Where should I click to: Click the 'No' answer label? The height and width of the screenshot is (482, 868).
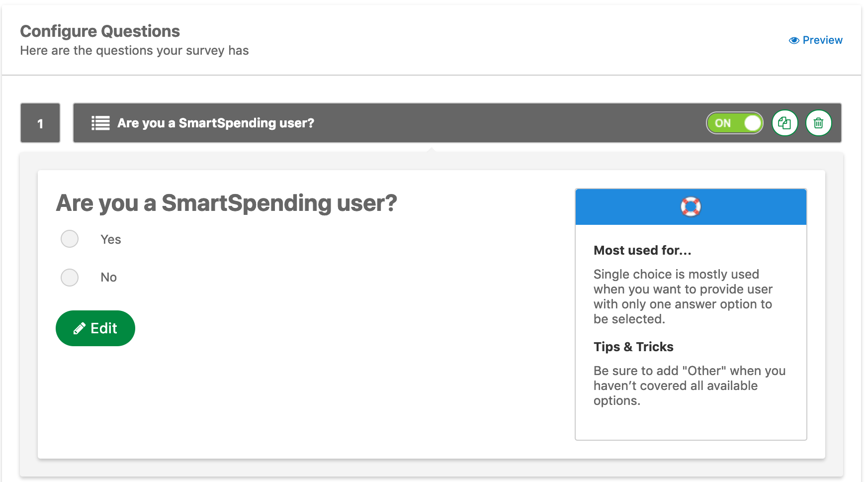click(x=108, y=278)
